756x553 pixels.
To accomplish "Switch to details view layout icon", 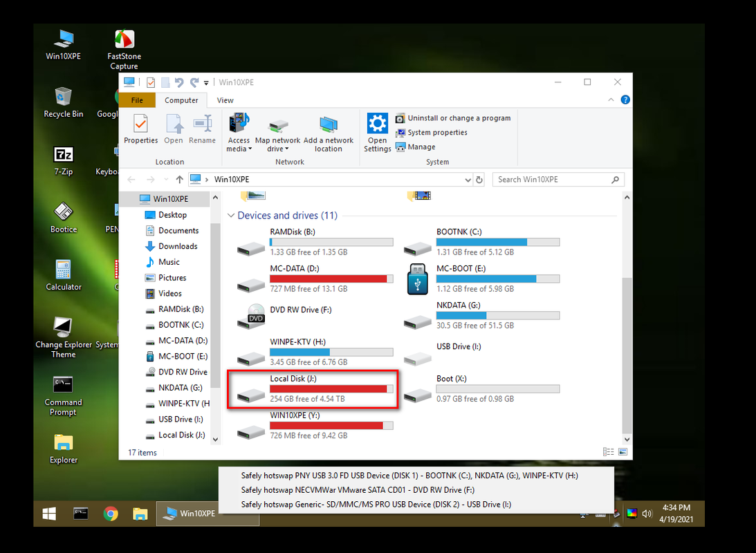I will tap(609, 452).
